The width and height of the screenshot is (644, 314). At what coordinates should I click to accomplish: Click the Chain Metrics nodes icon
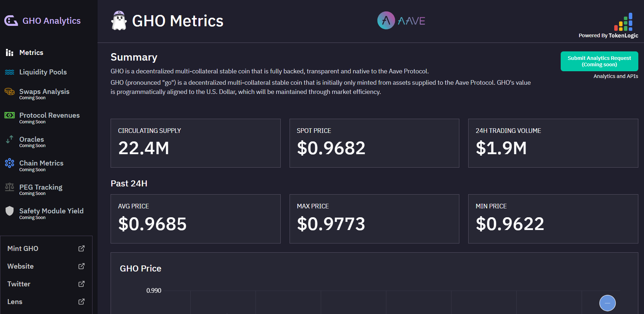(x=10, y=163)
